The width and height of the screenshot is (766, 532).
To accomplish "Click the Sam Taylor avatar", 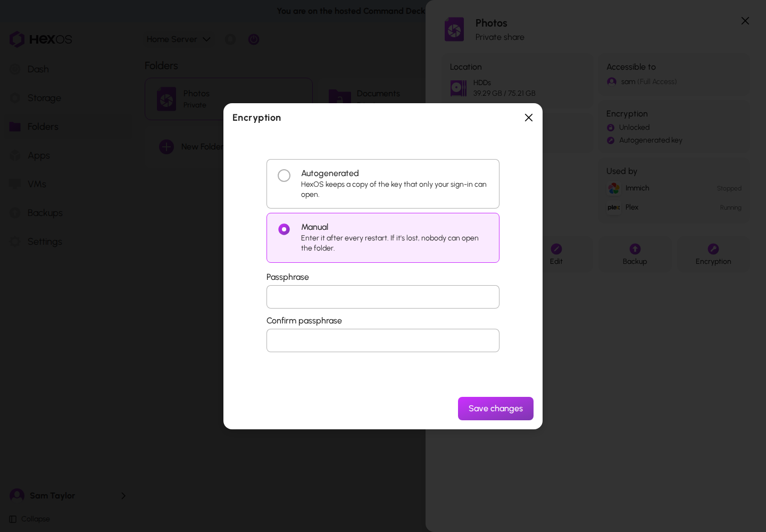I will [17, 496].
